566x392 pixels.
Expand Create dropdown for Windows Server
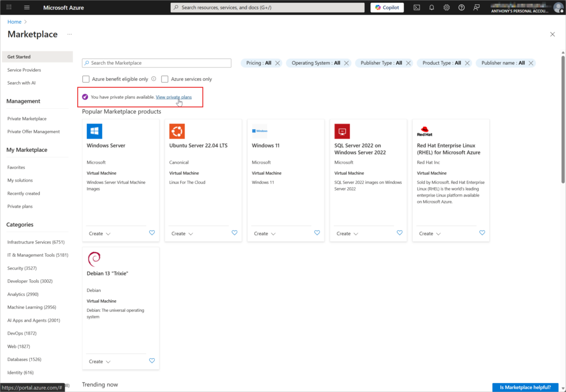pos(100,234)
